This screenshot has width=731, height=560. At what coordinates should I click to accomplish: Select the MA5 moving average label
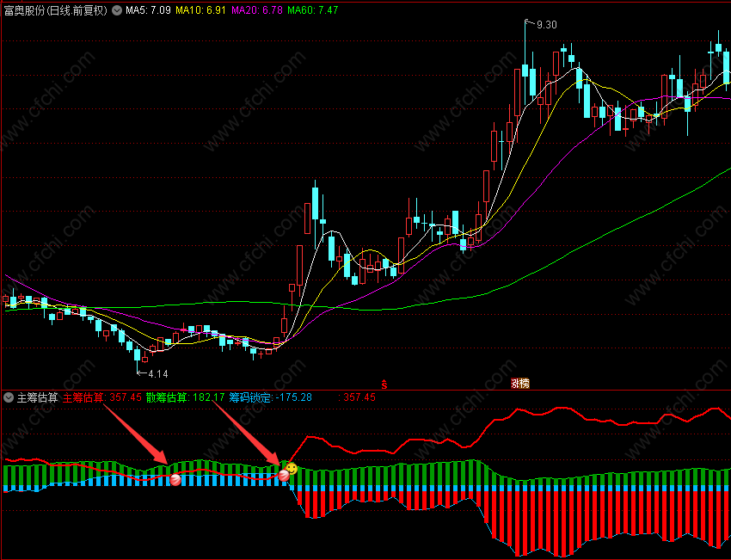coord(148,9)
